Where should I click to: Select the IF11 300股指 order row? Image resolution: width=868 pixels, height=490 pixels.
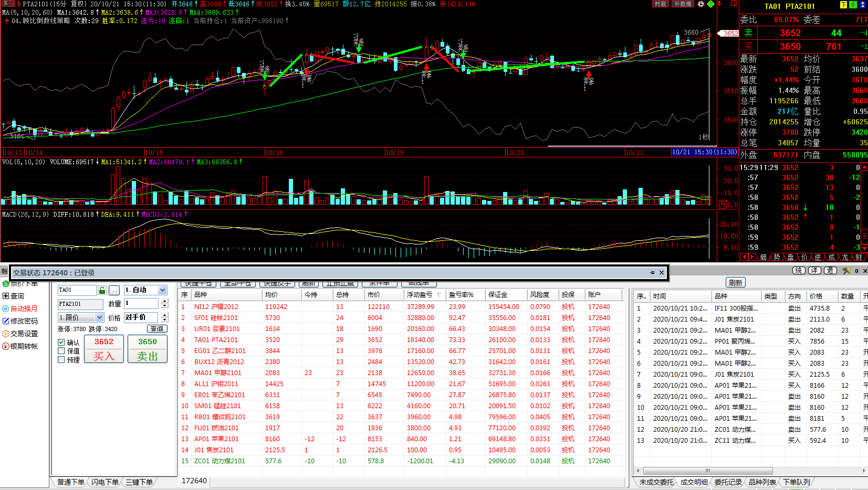point(751,308)
